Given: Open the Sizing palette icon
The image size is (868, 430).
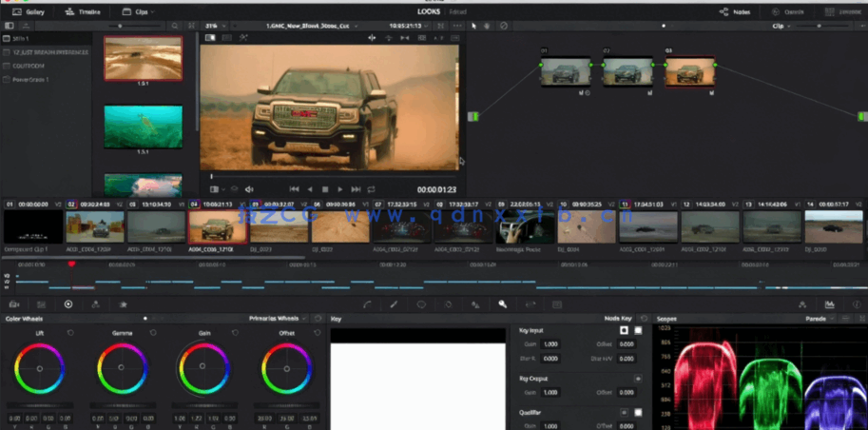Looking at the screenshot, I should (x=530, y=304).
